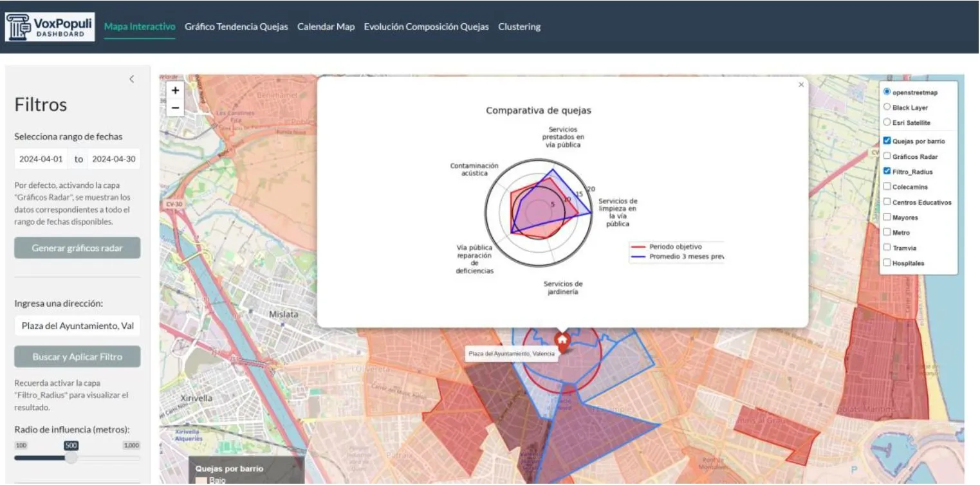The image size is (980, 485).
Task: Click the end date field 2024-04-30
Action: coord(114,159)
